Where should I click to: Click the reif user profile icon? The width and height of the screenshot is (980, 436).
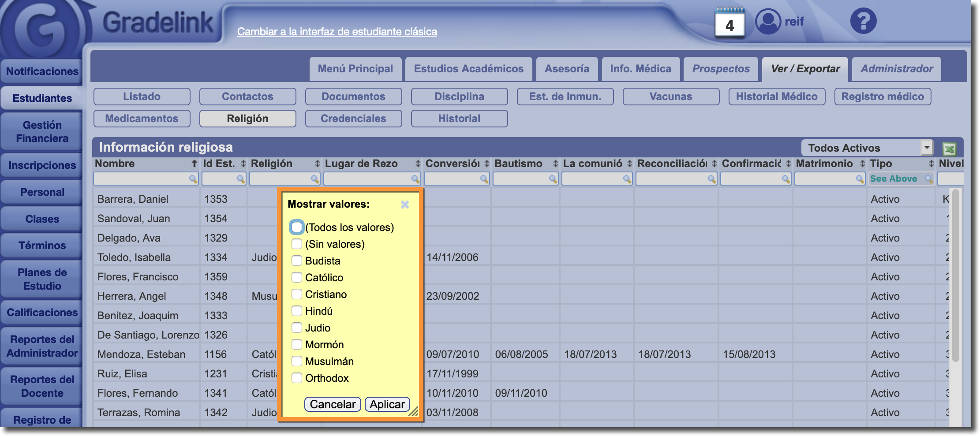pyautogui.click(x=768, y=21)
